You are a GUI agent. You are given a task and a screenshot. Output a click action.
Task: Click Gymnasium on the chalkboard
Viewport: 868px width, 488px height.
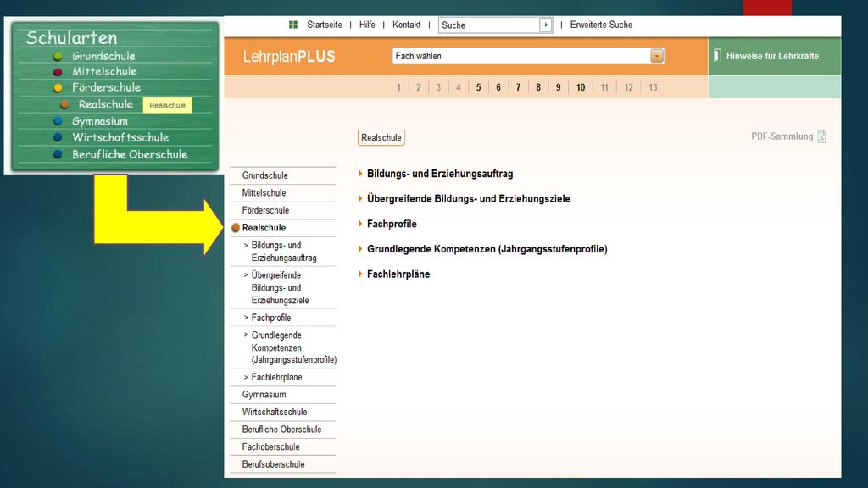[x=100, y=121]
